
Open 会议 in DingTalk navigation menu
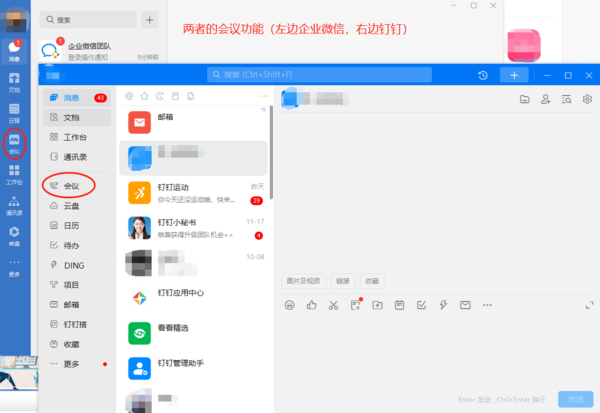click(70, 186)
